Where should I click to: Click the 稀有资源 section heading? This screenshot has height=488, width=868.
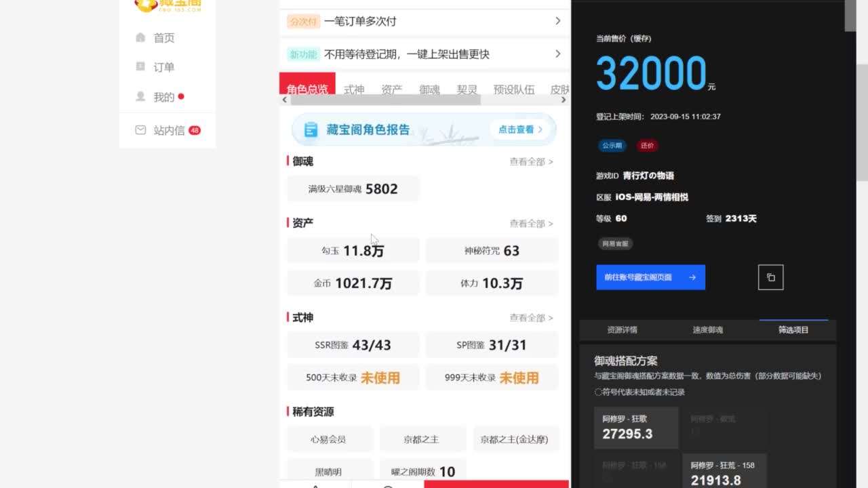click(x=313, y=412)
